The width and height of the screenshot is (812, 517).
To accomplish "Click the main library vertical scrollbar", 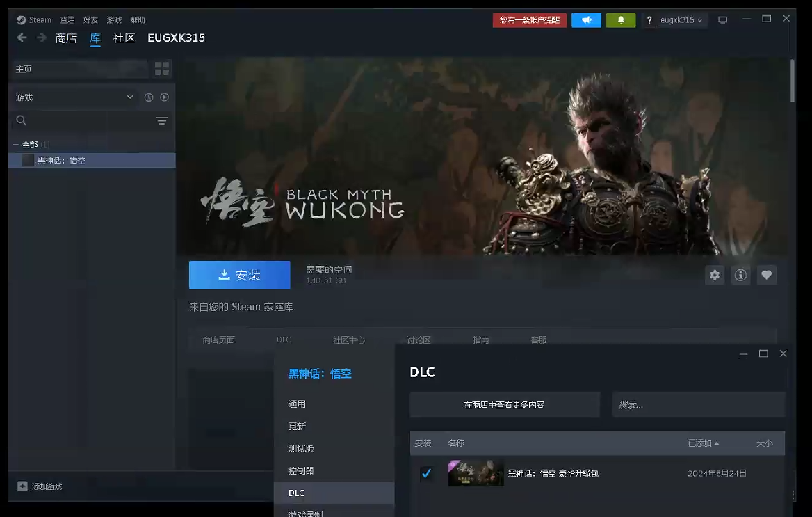I will click(793, 81).
